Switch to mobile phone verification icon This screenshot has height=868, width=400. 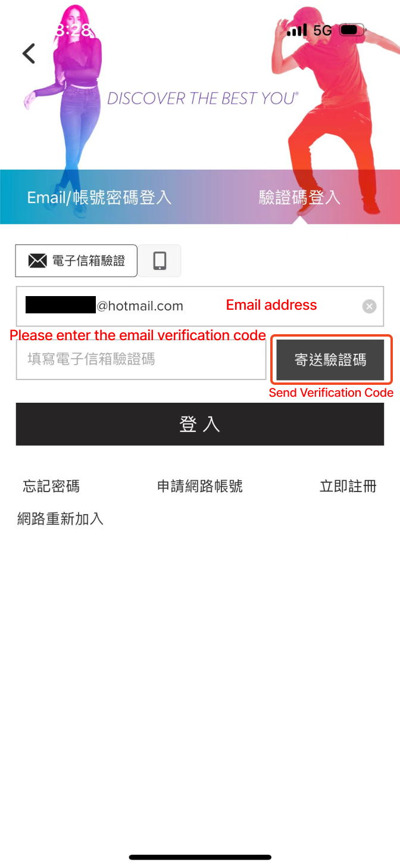[160, 261]
